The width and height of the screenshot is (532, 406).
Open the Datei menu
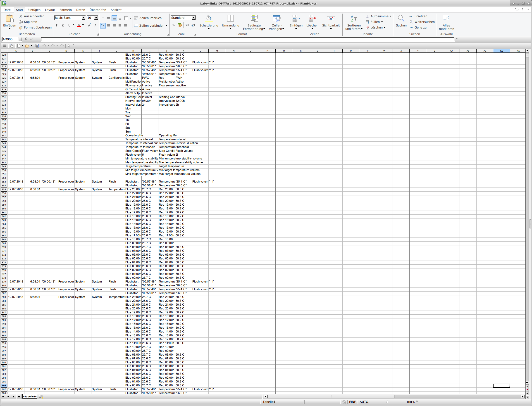[7, 10]
